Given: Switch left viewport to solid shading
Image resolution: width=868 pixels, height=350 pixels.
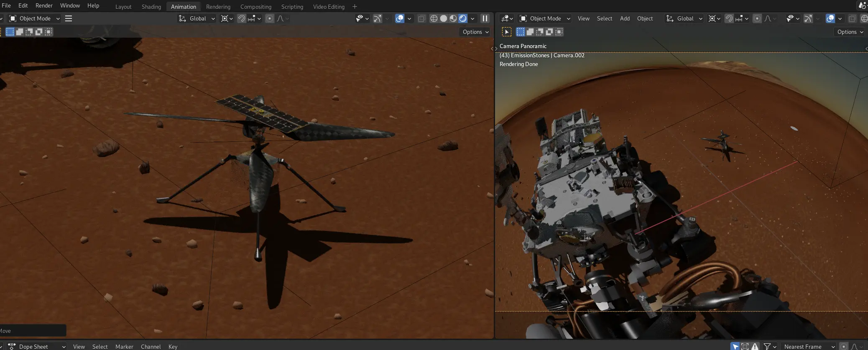Looking at the screenshot, I should (444, 18).
